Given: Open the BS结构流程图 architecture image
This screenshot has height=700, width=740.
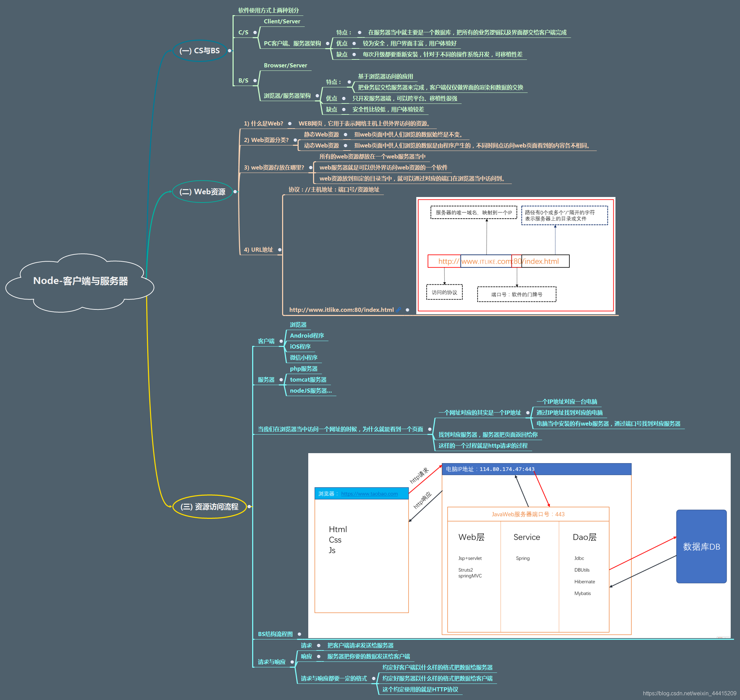Looking at the screenshot, I should coord(519,546).
